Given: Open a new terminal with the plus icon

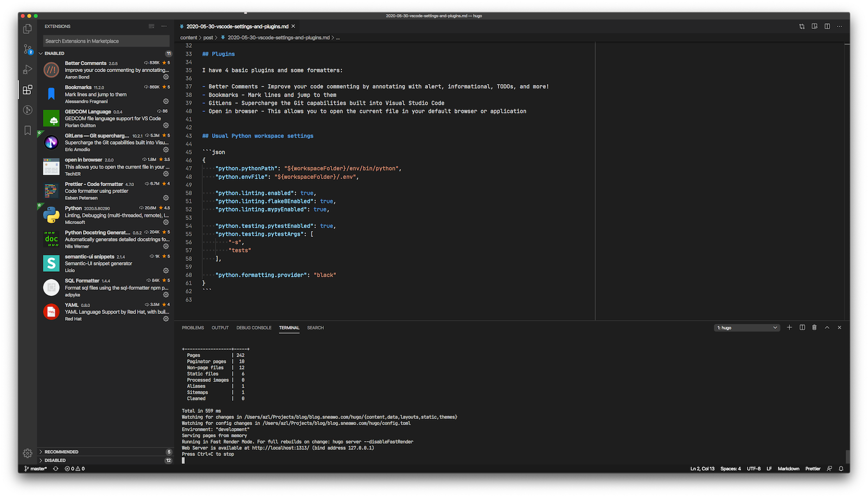Looking at the screenshot, I should point(789,327).
